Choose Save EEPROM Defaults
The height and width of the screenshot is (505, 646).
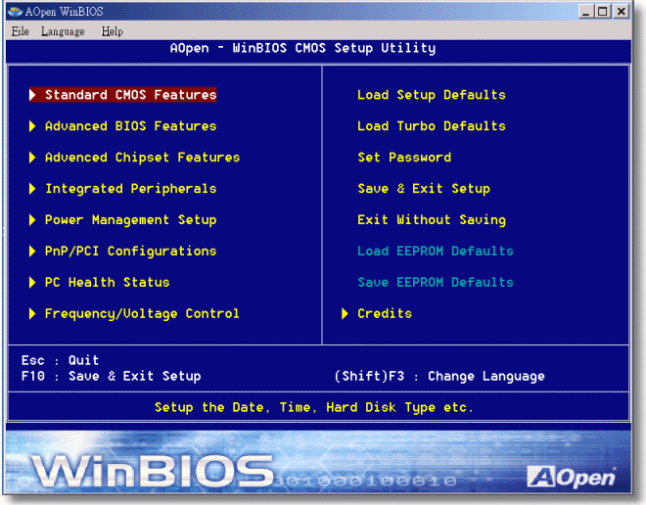435,283
